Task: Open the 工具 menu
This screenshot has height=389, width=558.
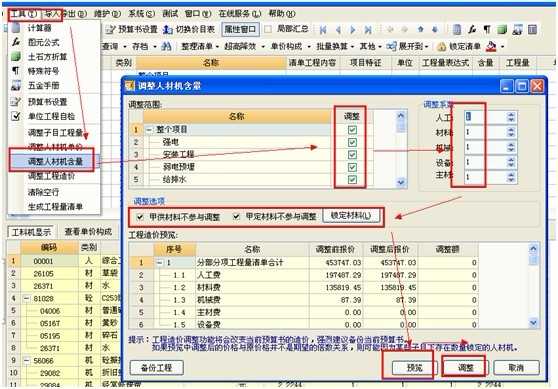Action: click(x=24, y=14)
